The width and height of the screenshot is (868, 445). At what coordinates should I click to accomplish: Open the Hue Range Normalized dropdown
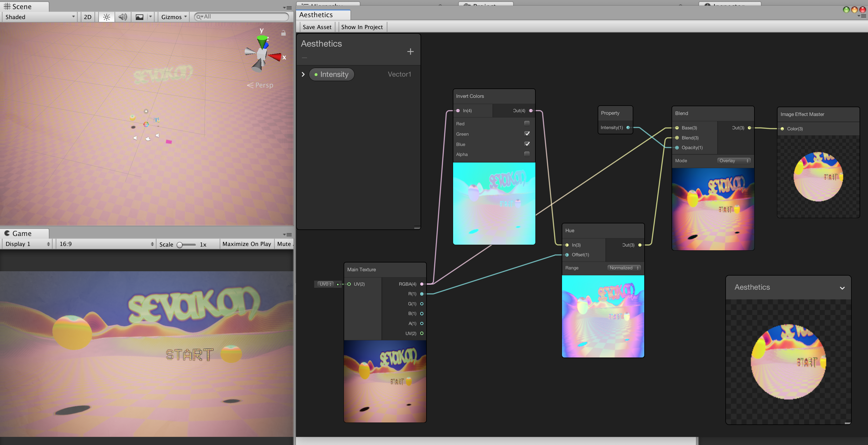624,268
